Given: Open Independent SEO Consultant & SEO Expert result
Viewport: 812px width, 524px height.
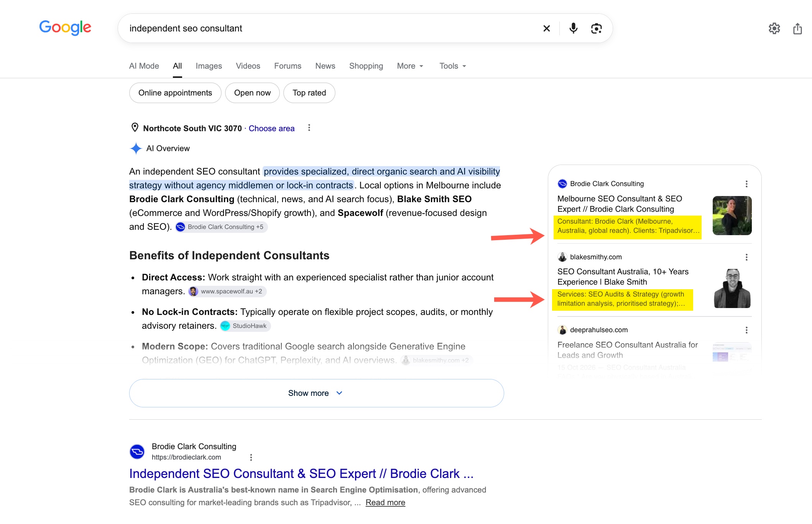Looking at the screenshot, I should (301, 474).
